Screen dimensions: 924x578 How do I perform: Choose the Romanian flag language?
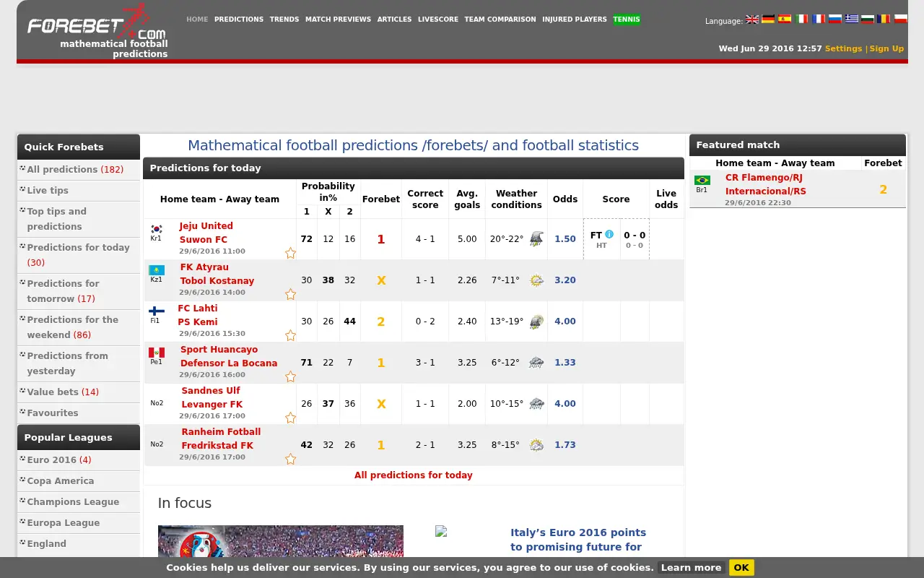pyautogui.click(x=884, y=20)
